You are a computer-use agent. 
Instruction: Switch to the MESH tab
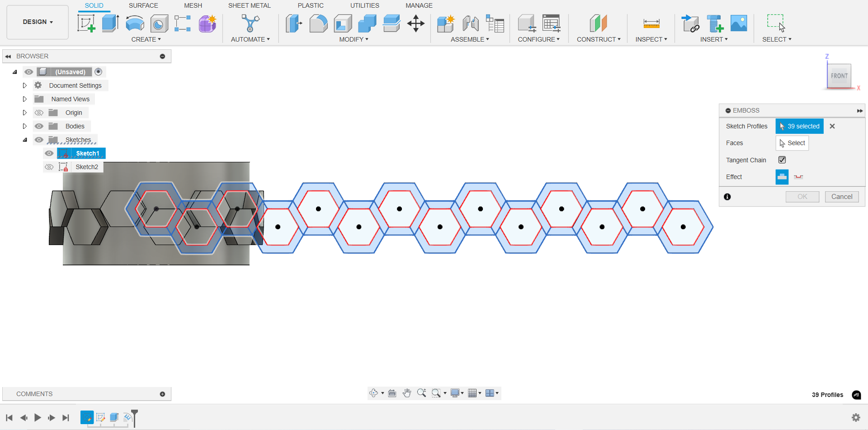[x=193, y=5]
